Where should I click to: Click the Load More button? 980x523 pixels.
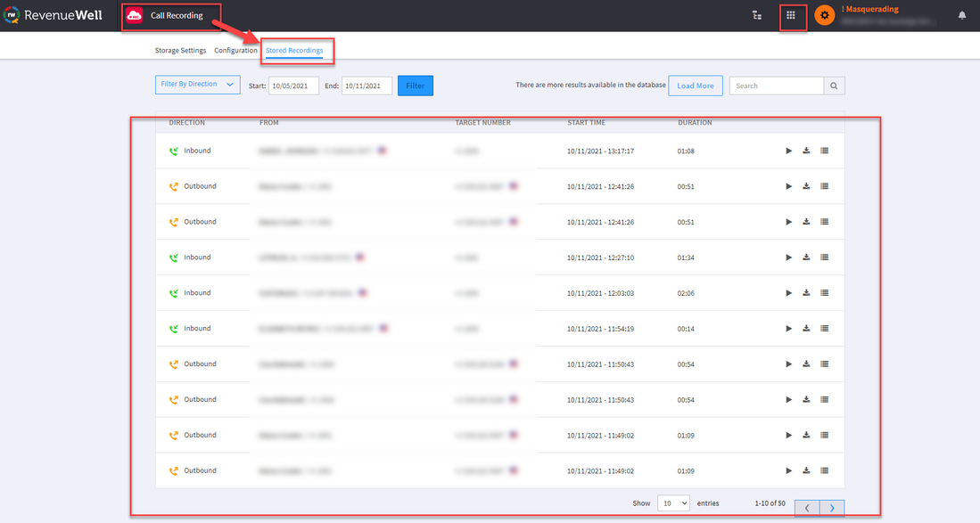click(x=695, y=86)
